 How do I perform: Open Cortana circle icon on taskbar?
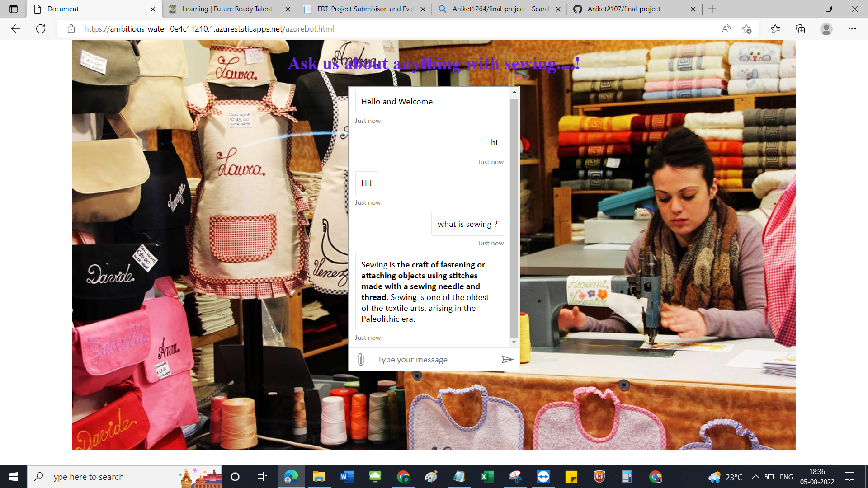[235, 477]
